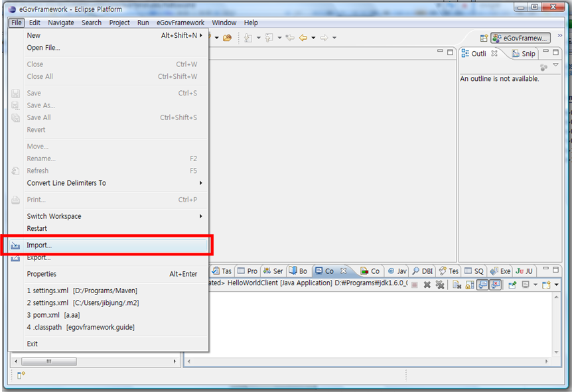Select Import... from the File menu
572x392 pixels.
coord(39,245)
